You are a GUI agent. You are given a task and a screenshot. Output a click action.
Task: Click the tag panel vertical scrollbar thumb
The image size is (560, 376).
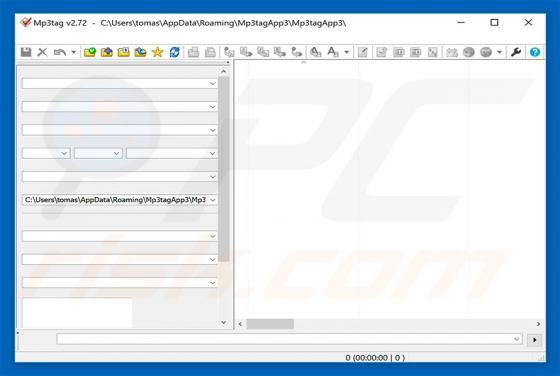[224, 169]
